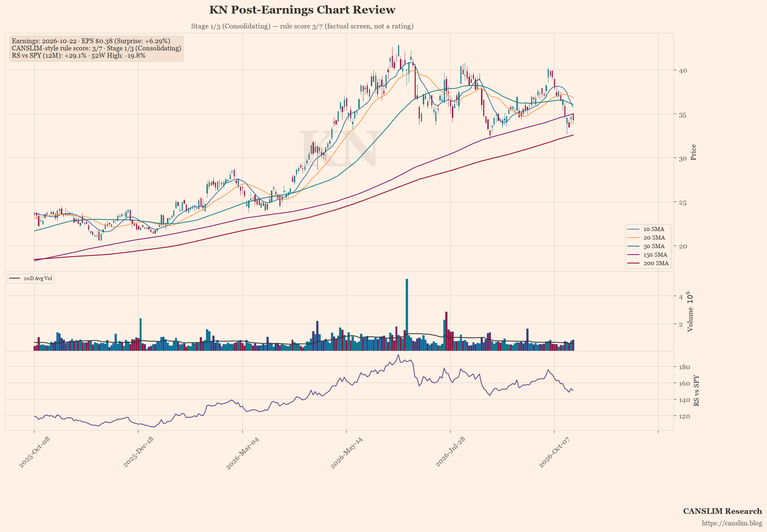
Task: Select the 10 SMA legend entry
Action: click(648, 229)
